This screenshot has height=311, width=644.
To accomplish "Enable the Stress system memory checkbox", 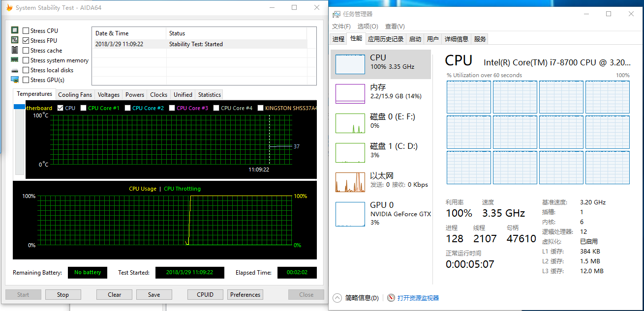I will pyautogui.click(x=26, y=60).
